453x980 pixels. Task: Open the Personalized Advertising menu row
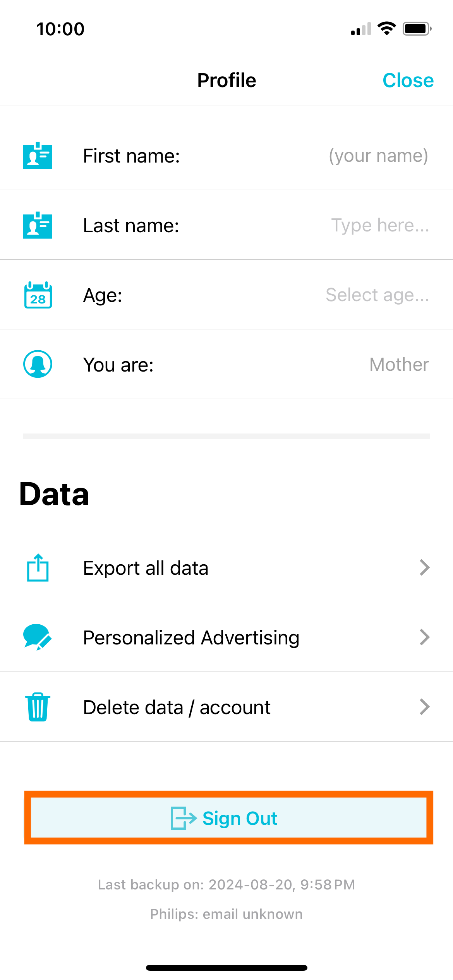[x=226, y=637]
